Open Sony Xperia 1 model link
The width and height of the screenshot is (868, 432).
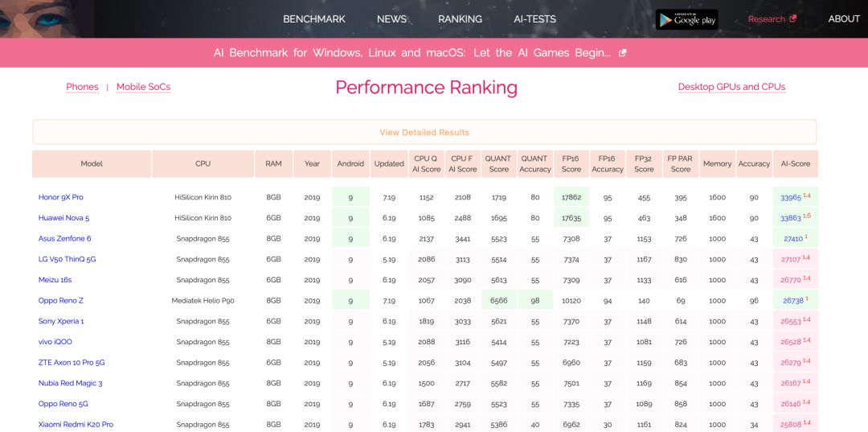pyautogui.click(x=61, y=321)
